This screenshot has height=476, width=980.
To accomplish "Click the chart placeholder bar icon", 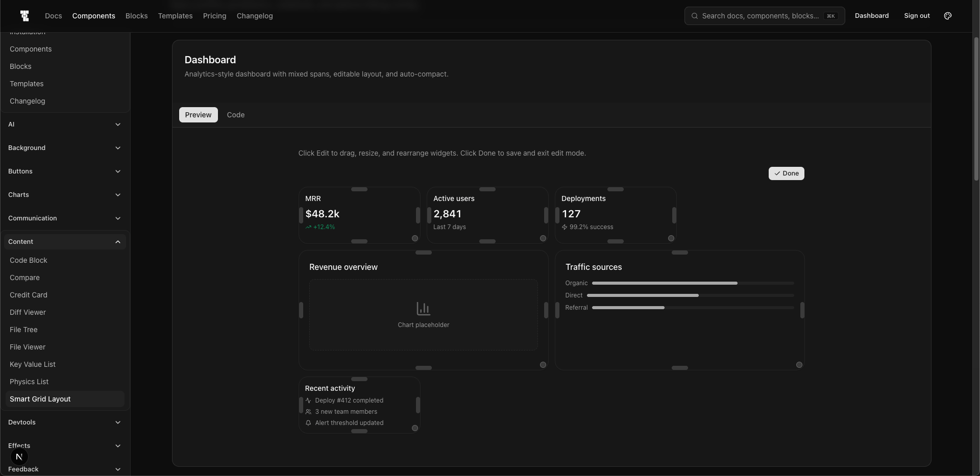I will tap(424, 309).
